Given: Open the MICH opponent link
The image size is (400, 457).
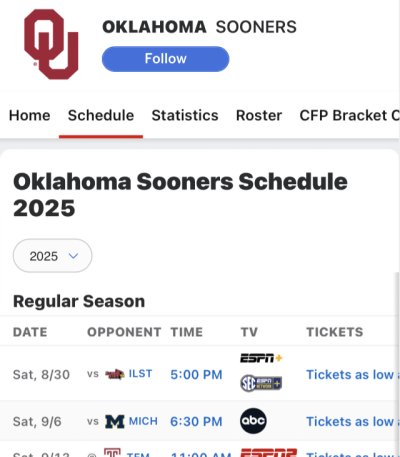Looking at the screenshot, I should pyautogui.click(x=143, y=421).
